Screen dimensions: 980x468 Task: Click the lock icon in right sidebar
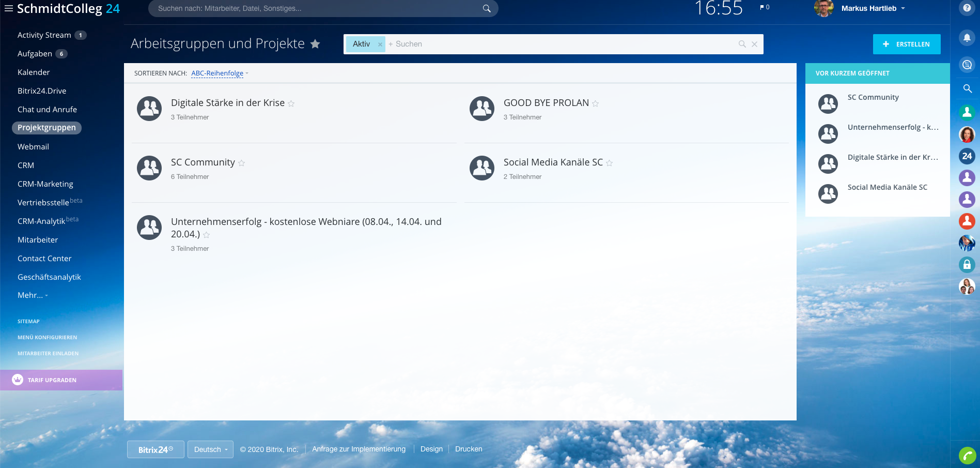click(x=967, y=265)
